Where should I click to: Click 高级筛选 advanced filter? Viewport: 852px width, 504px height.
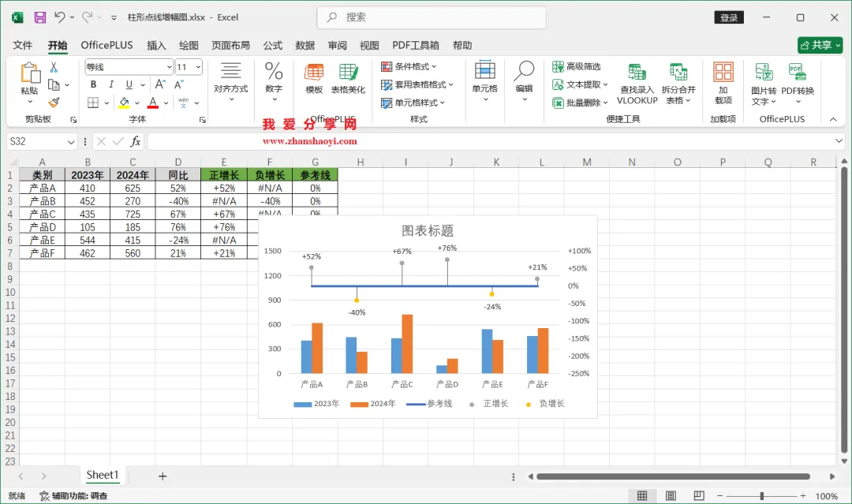[577, 66]
